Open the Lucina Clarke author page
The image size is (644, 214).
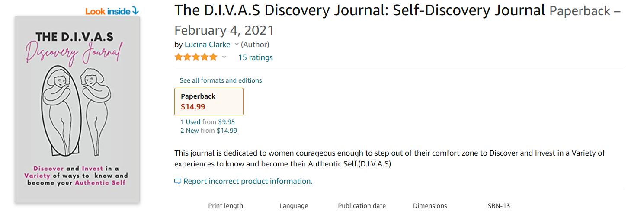click(207, 45)
